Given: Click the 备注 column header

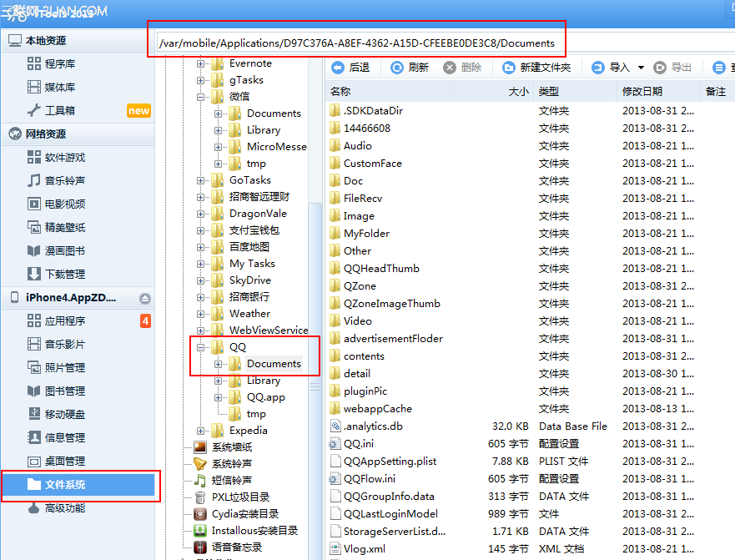Looking at the screenshot, I should coord(717,92).
